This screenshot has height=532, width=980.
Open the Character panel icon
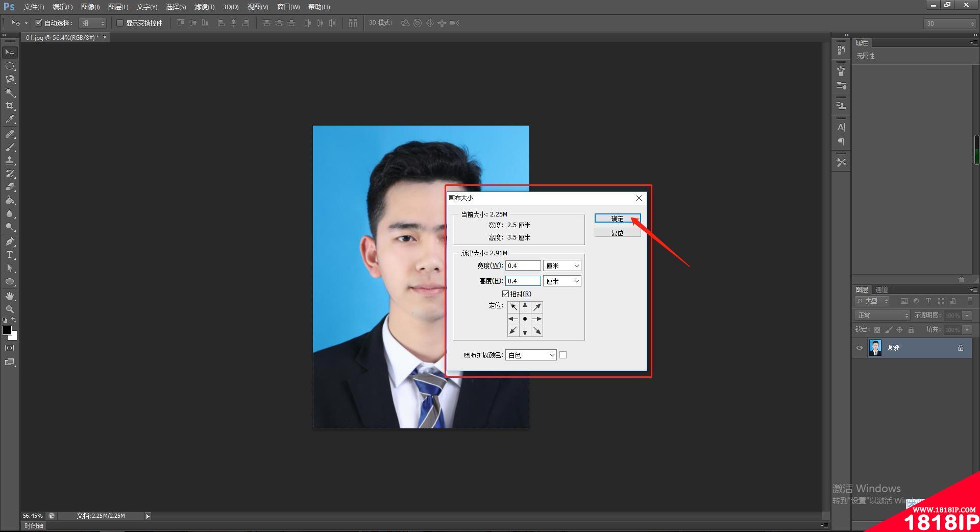841,127
